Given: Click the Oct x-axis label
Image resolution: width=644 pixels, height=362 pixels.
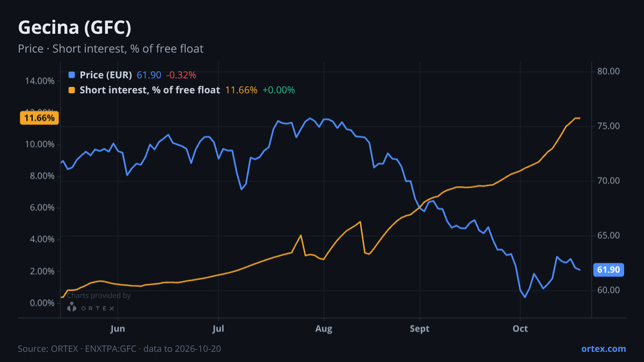Looking at the screenshot, I should (520, 329).
